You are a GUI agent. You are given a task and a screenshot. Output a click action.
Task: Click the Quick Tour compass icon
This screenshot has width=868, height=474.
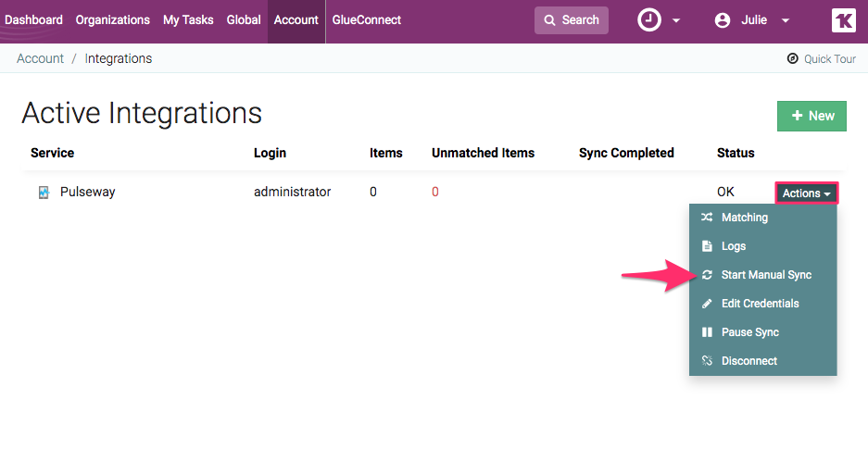coord(792,58)
